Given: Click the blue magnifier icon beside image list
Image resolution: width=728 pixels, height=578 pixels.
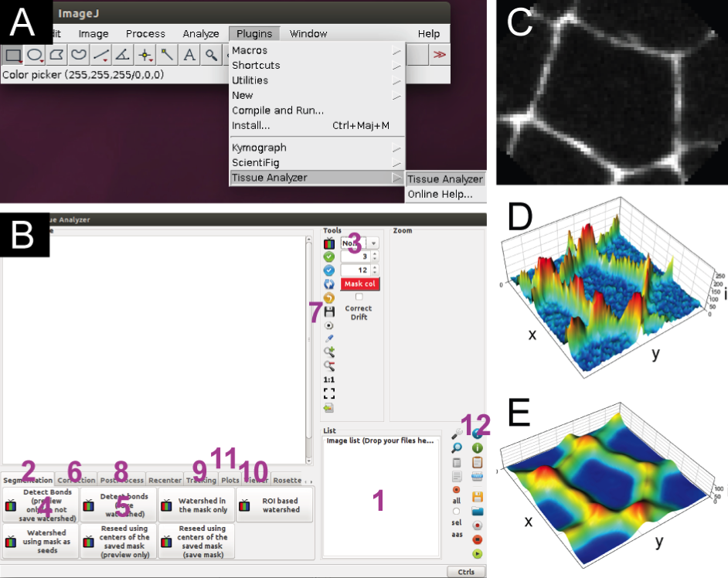Looking at the screenshot, I should point(457,448).
